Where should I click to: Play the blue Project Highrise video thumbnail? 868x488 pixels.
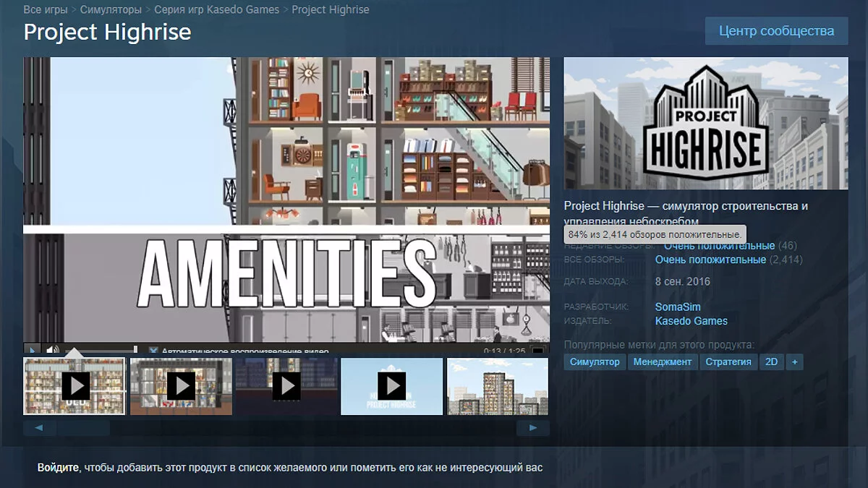pos(391,387)
